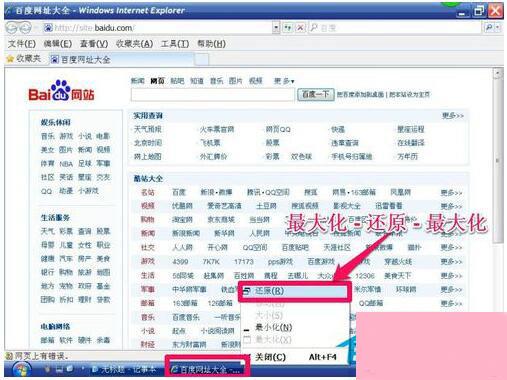The image size is (507, 380).
Task: Click 更多>> in the 游戏 row
Action: [x=451, y=262]
